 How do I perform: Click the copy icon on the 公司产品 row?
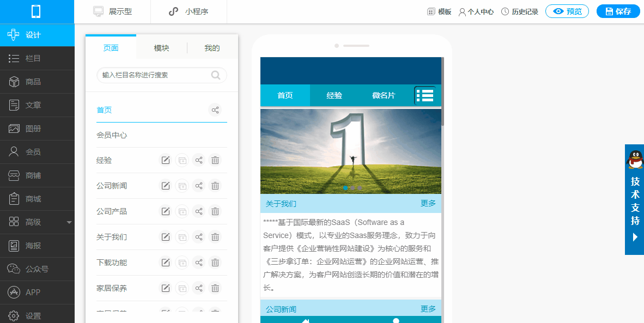182,211
